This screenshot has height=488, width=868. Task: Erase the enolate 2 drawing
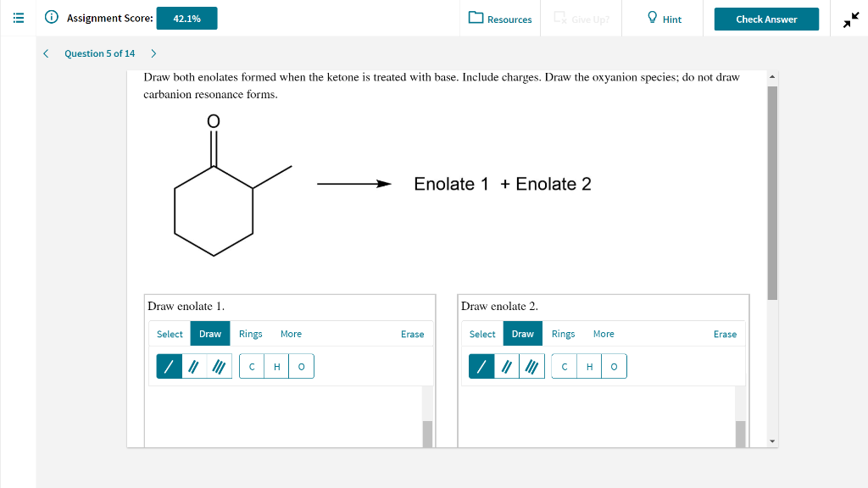point(725,334)
